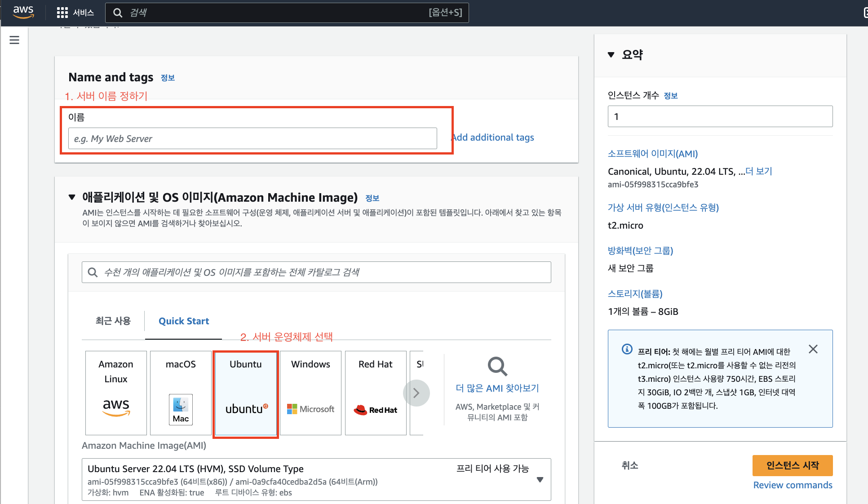This screenshot has width=868, height=504.
Task: Switch to the 최근 사용 tab
Action: tap(113, 321)
